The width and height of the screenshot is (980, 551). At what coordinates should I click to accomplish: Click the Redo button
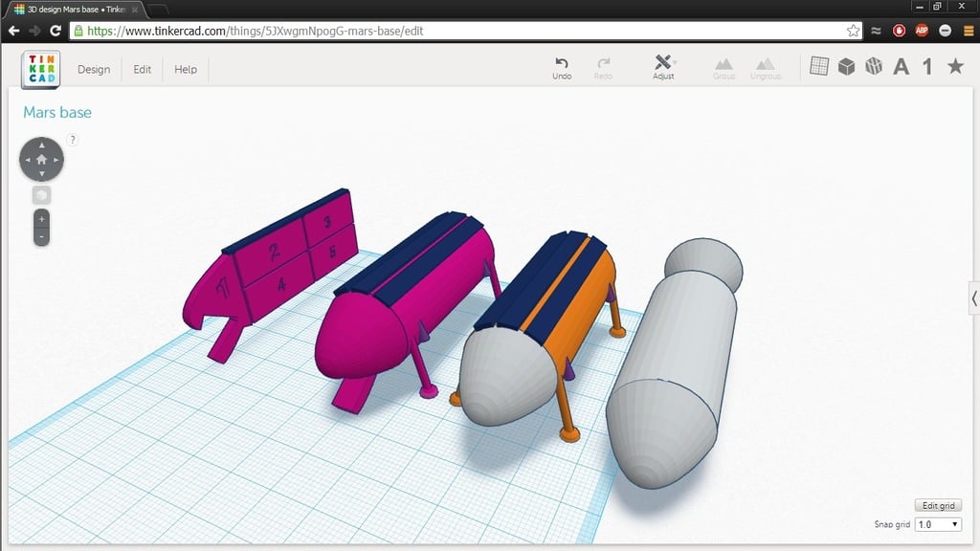click(x=603, y=68)
